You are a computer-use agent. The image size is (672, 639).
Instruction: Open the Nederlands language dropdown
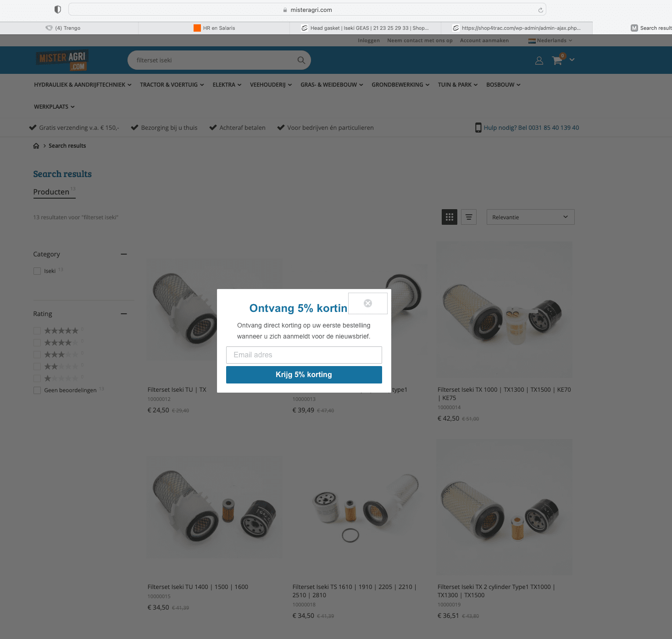550,40
